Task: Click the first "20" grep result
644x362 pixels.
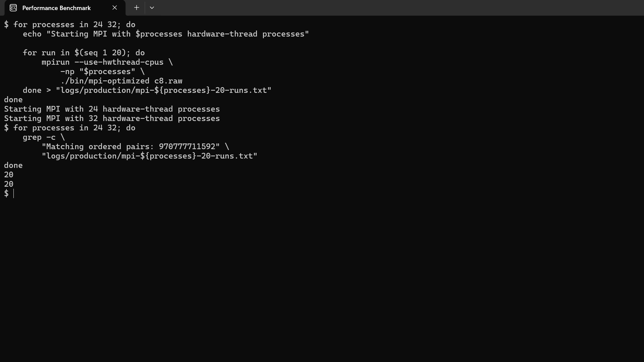Action: (x=9, y=175)
